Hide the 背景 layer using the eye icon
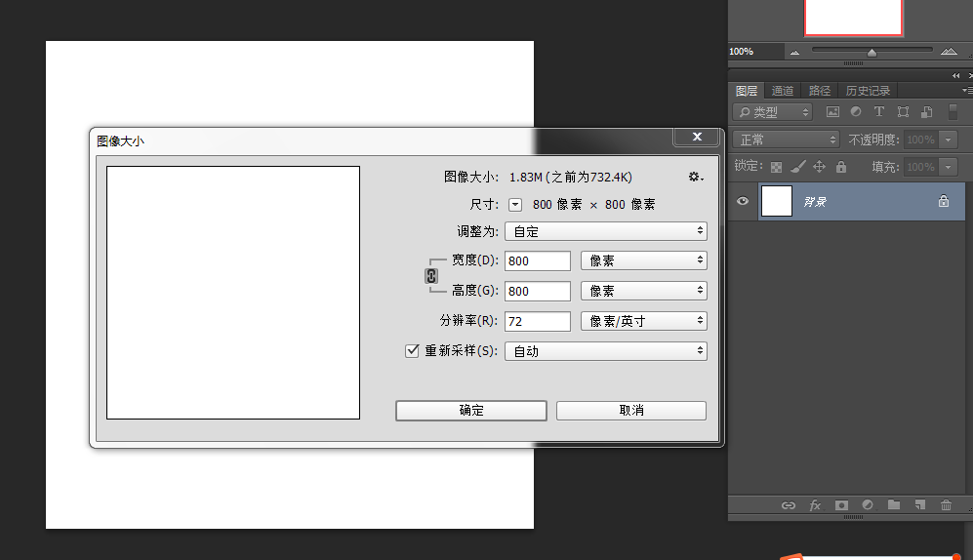Screen dimensions: 973x560 (742, 201)
